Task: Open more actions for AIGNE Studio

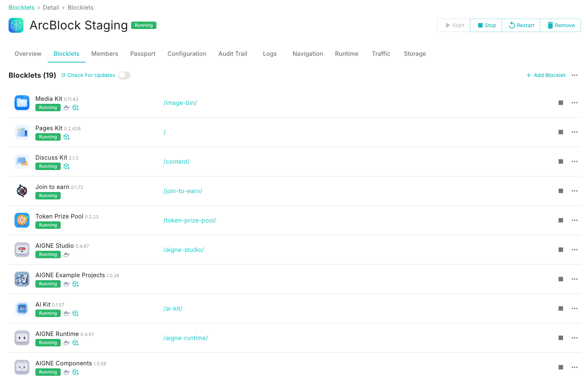Action: 575,250
